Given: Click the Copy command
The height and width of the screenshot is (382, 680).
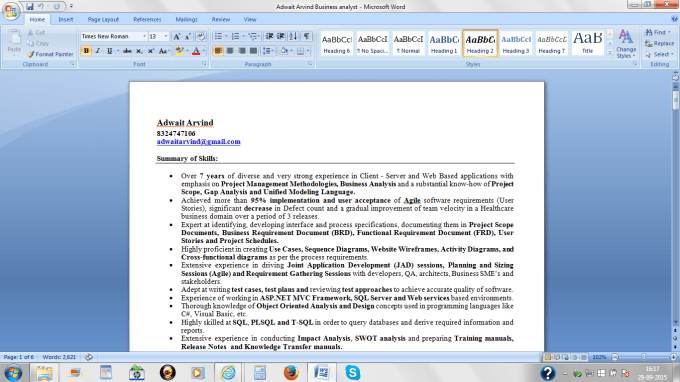Looking at the screenshot, I should pos(38,43).
